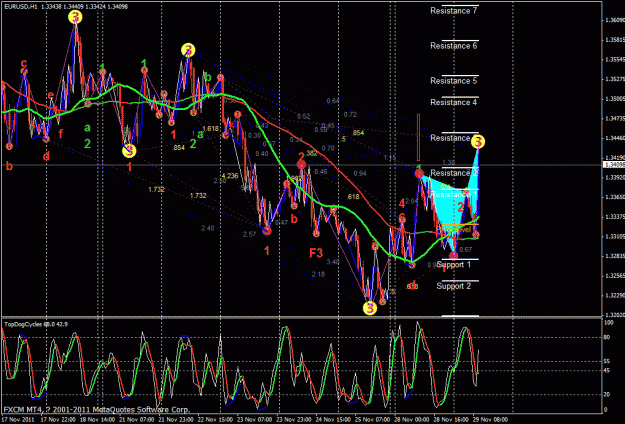Click the red F3 wave label
The width and height of the screenshot is (625, 424).
coord(316,253)
